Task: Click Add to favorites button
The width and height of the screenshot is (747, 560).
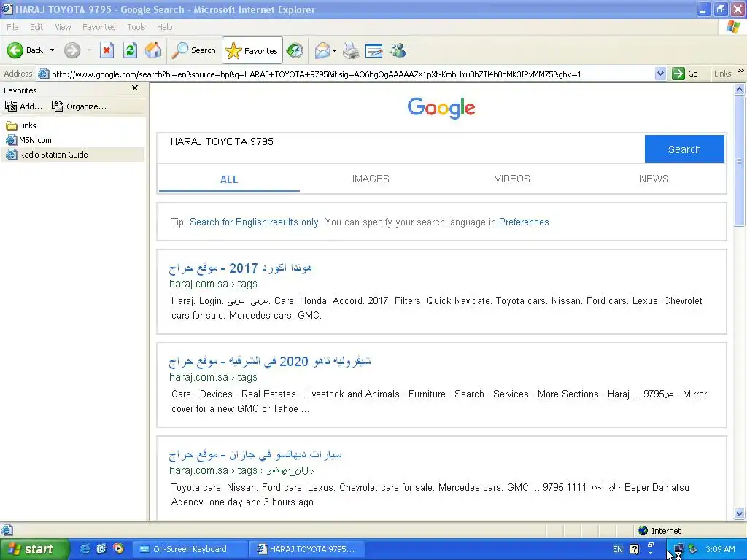Action: click(x=24, y=106)
